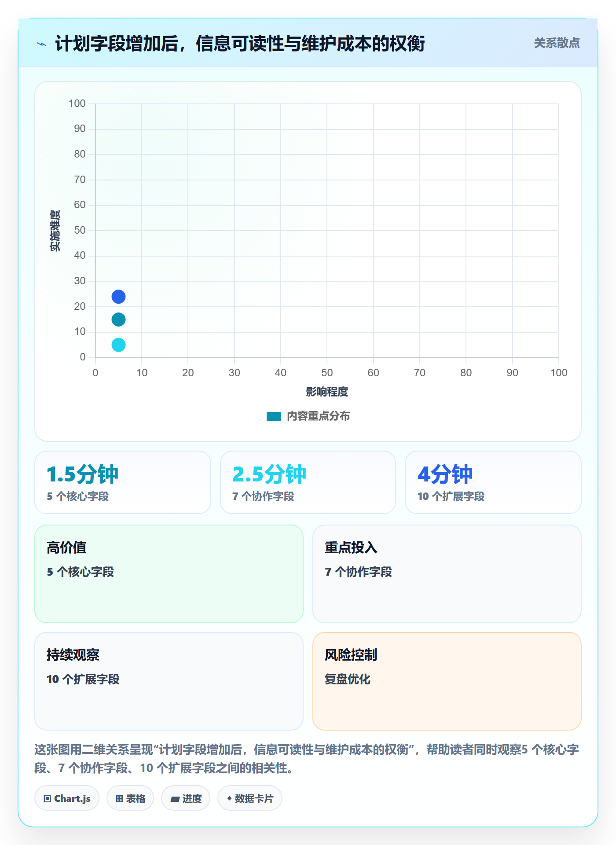Click the 进度 tag chip
The image size is (616, 845).
pos(186,798)
